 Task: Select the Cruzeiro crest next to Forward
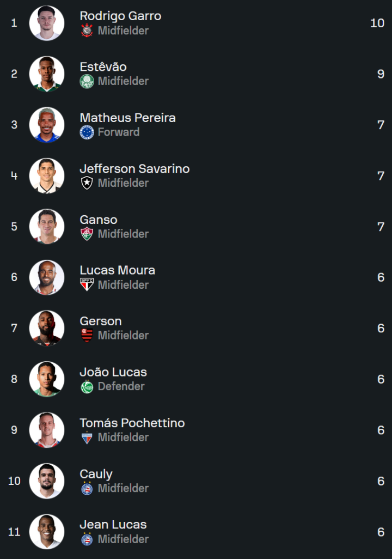87,132
